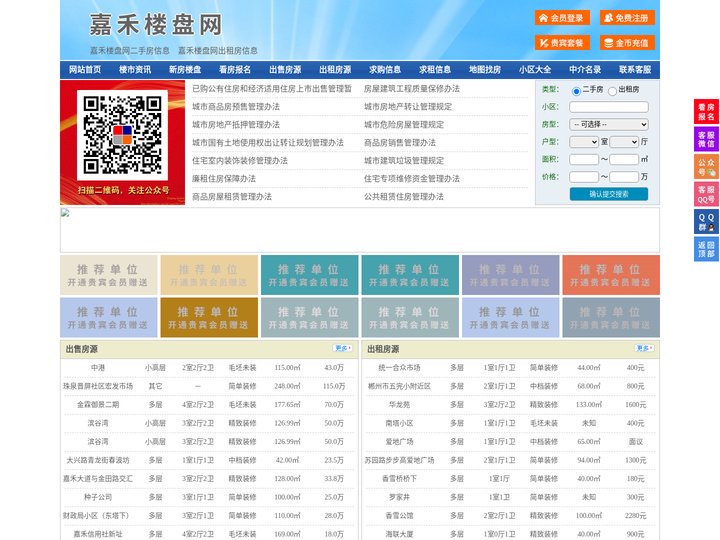This screenshot has width=720, height=540.
Task: Open the 贵宾套餐 button
Action: [x=562, y=43]
